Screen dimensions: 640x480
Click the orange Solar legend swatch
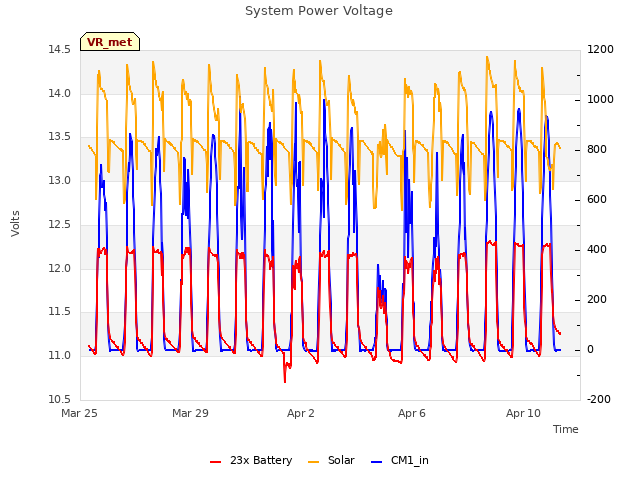[x=313, y=462]
